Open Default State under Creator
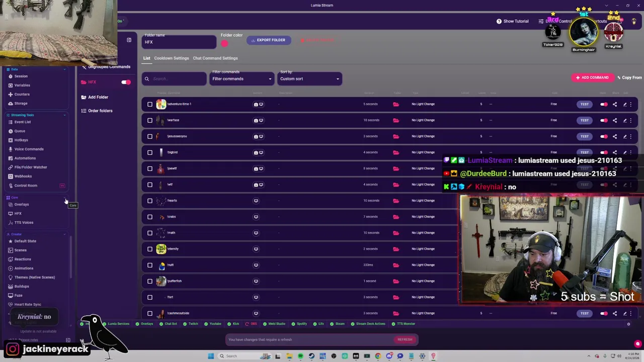Image resolution: width=644 pixels, height=362 pixels. [x=25, y=241]
